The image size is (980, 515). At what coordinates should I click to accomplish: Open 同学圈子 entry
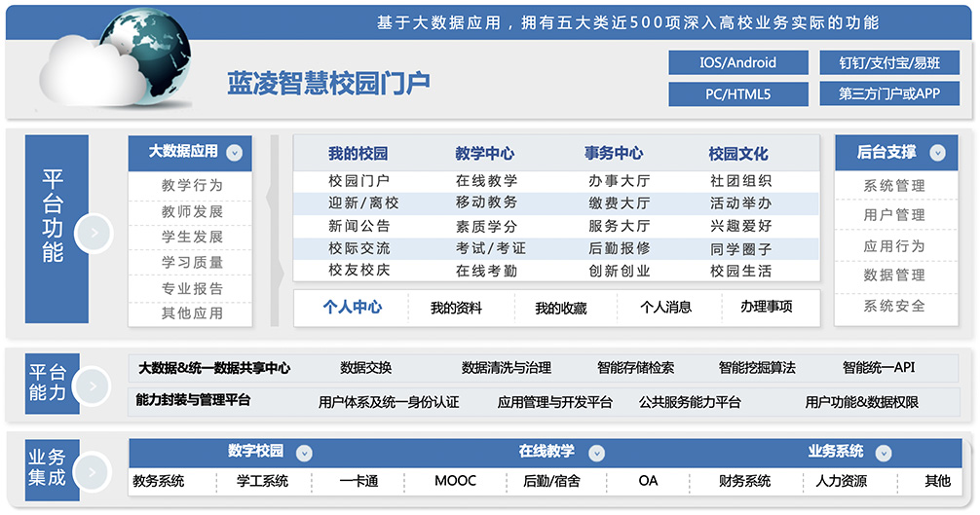tap(740, 249)
